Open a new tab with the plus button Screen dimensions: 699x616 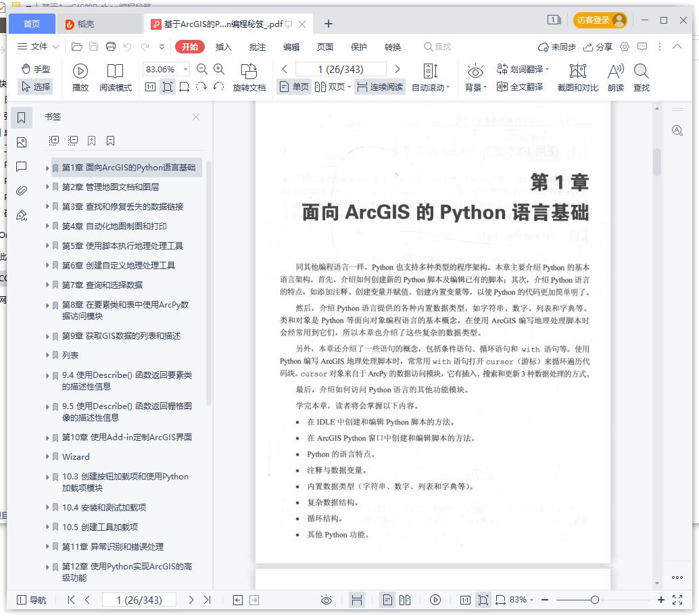(x=328, y=24)
